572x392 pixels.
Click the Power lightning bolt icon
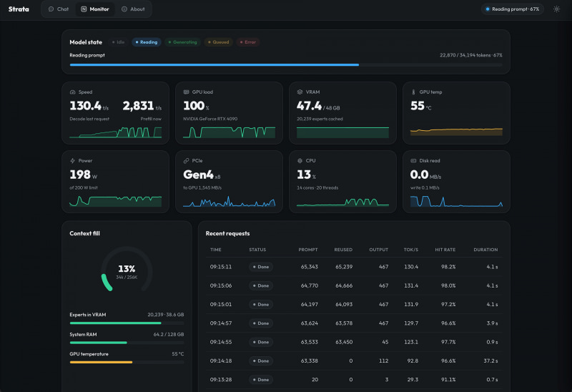tap(73, 161)
